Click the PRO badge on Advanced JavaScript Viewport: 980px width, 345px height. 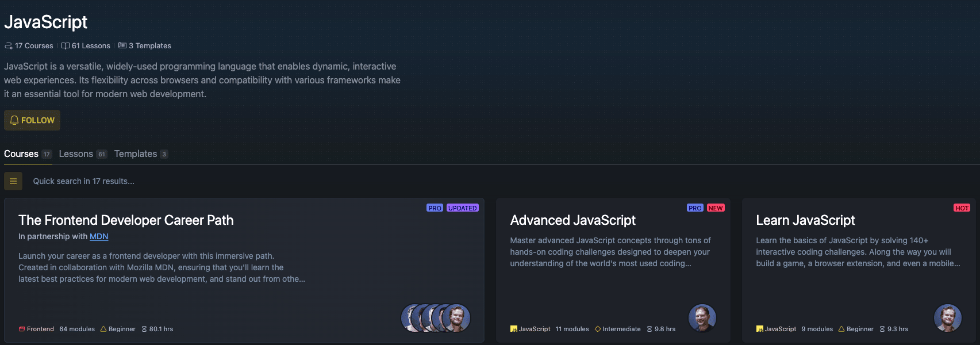pyautogui.click(x=695, y=208)
